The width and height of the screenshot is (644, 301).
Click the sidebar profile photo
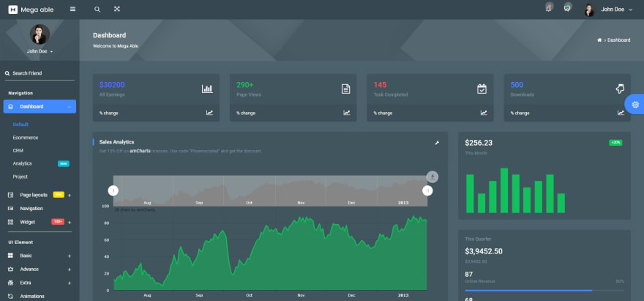tap(40, 34)
